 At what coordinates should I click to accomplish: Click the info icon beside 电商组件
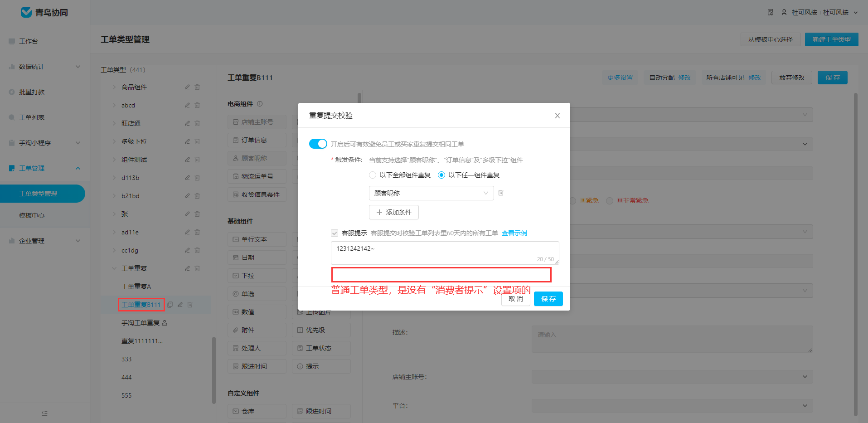[x=260, y=104]
